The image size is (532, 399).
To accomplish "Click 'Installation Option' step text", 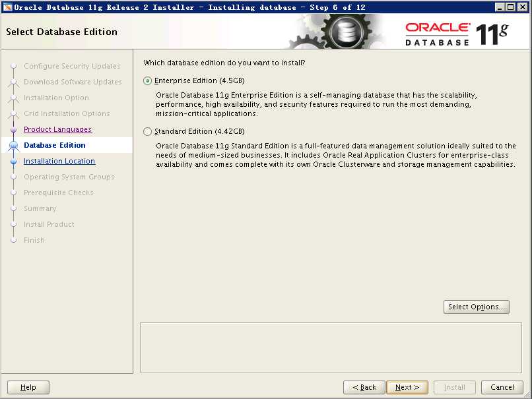I will click(56, 98).
